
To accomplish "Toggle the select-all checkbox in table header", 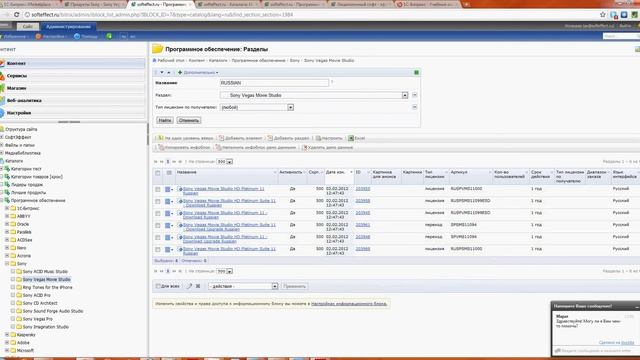I will (x=158, y=173).
